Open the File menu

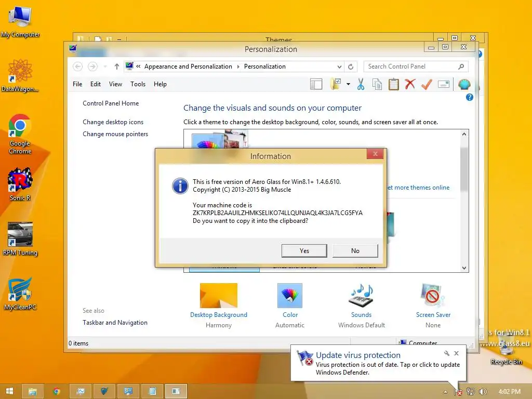pyautogui.click(x=77, y=84)
